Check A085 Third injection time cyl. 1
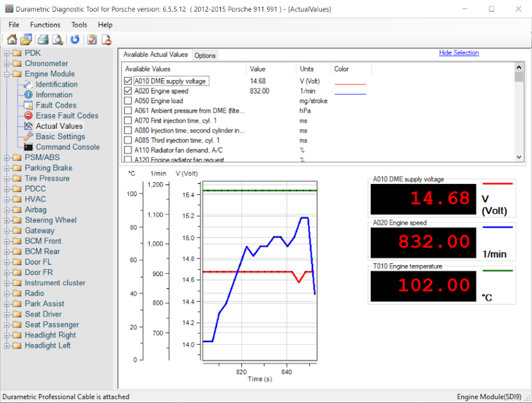This screenshot has height=403, width=532. (x=128, y=140)
